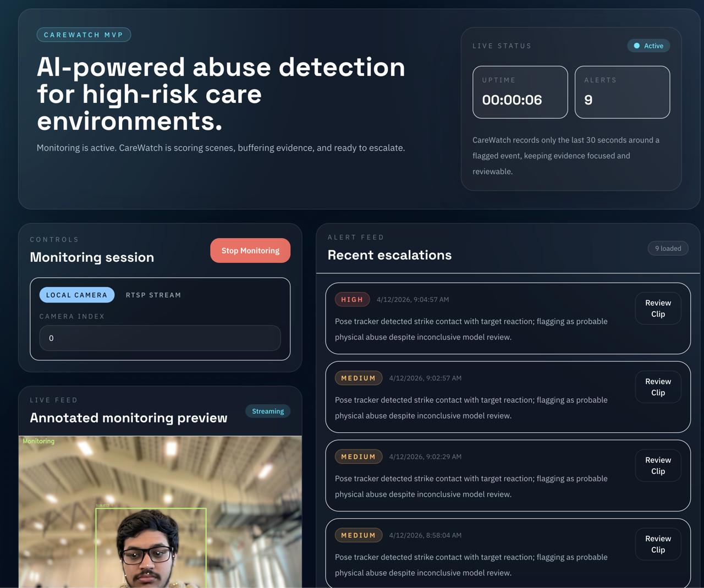Click the 4/12/2026, 9:02:29 AM timestamp
Screen dimensions: 704x588
(425, 457)
